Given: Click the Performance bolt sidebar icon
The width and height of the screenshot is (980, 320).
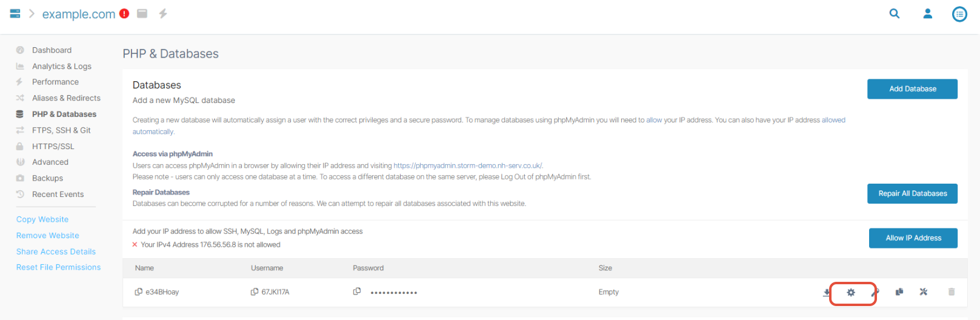Looking at the screenshot, I should [x=19, y=82].
